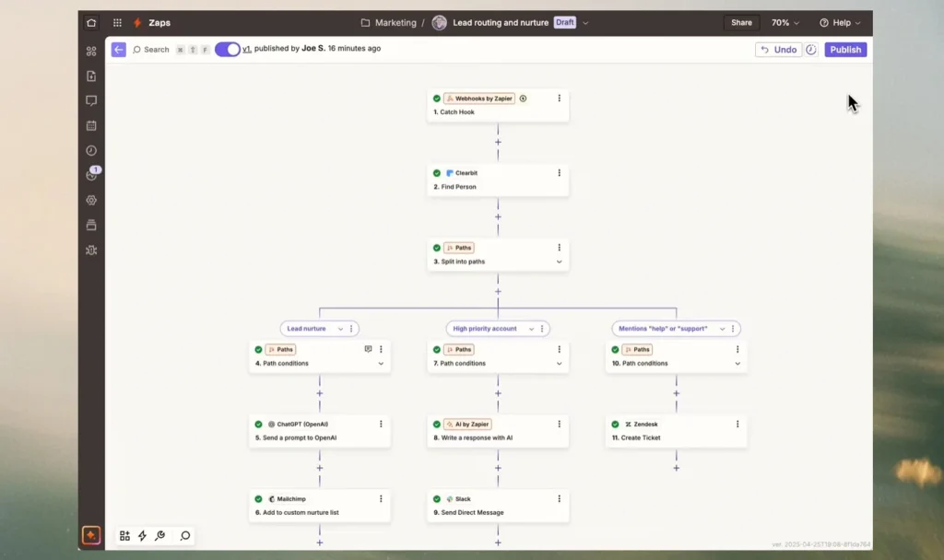
Task: Expand step 10 Path conditions chevron
Action: pos(737,363)
